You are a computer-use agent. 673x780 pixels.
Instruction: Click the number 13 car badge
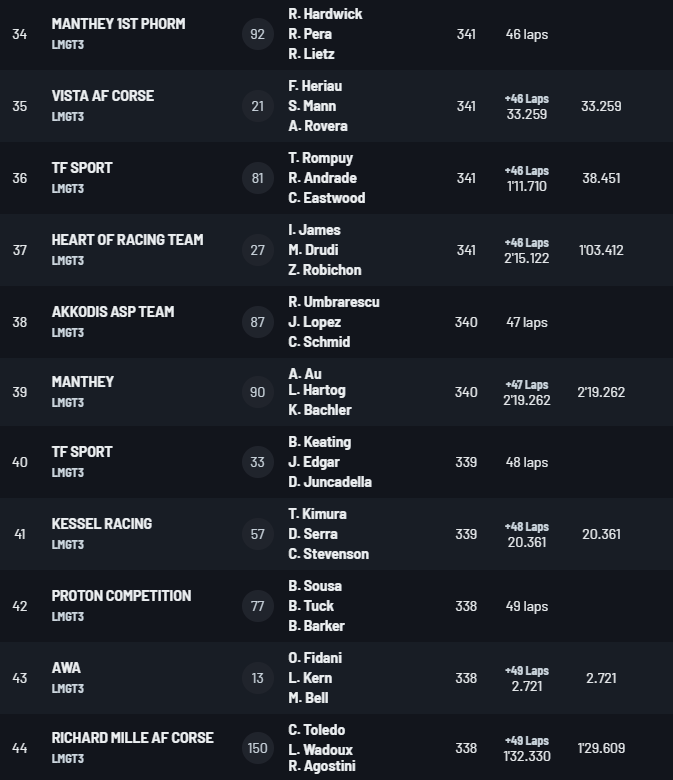click(258, 678)
